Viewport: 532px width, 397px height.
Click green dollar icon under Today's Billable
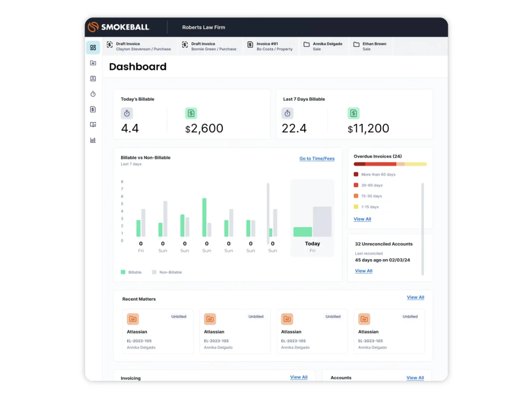tap(191, 113)
